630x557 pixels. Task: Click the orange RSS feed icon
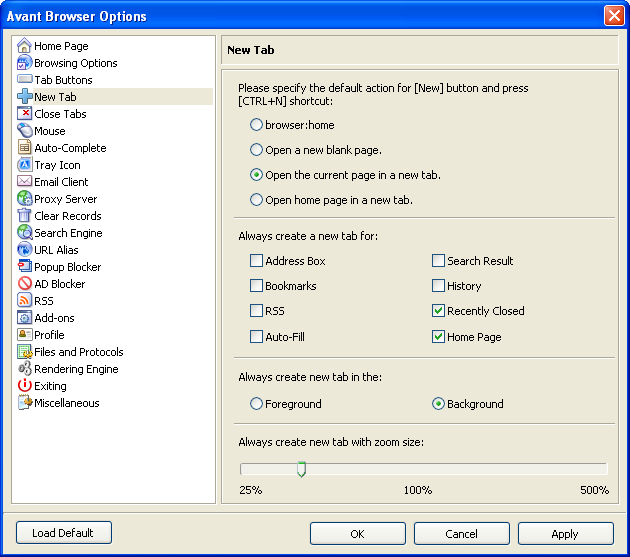pyautogui.click(x=24, y=300)
